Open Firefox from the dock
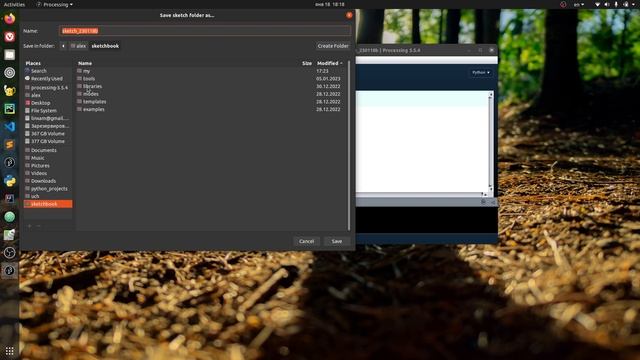The image size is (640, 360). coord(9,19)
